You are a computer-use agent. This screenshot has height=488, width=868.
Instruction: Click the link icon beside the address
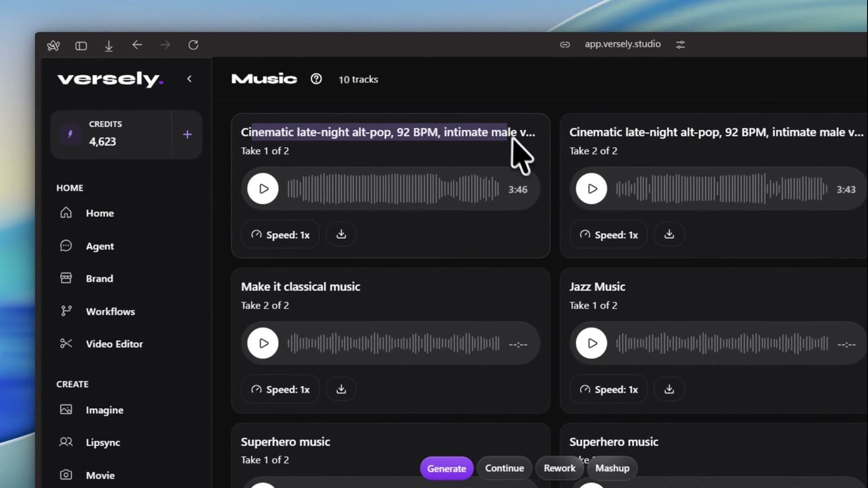(565, 44)
